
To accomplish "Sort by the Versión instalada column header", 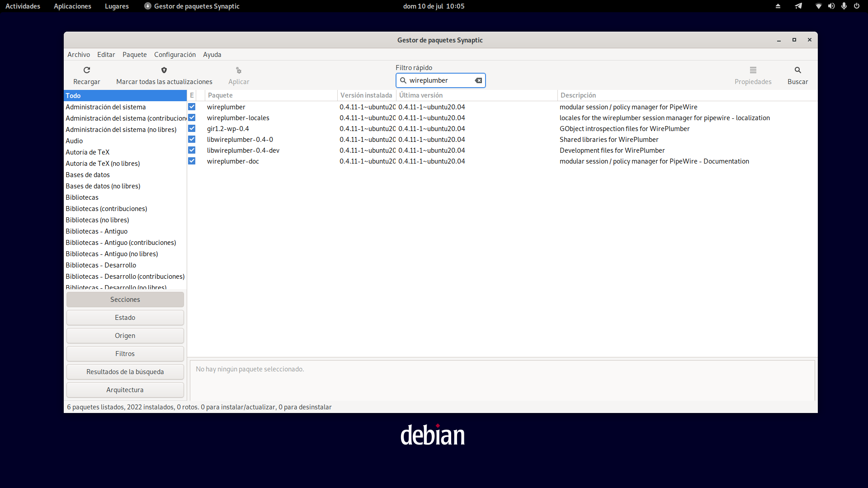I will (366, 95).
